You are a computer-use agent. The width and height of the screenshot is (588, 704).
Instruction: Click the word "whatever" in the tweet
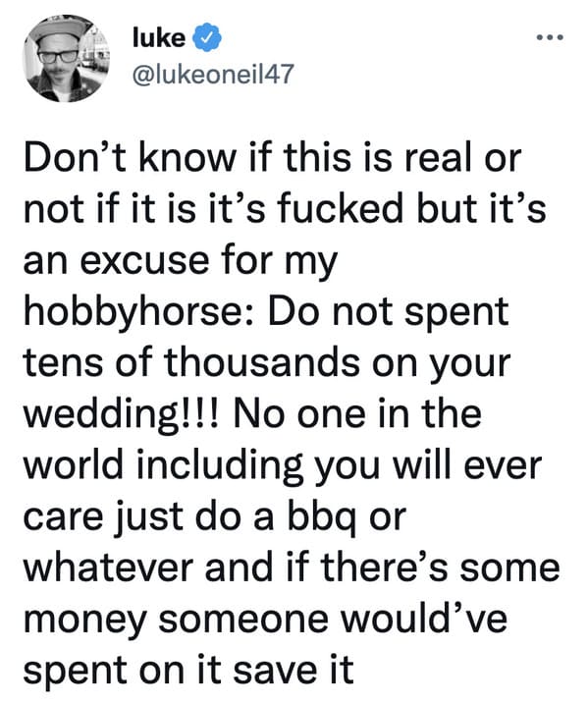108,569
